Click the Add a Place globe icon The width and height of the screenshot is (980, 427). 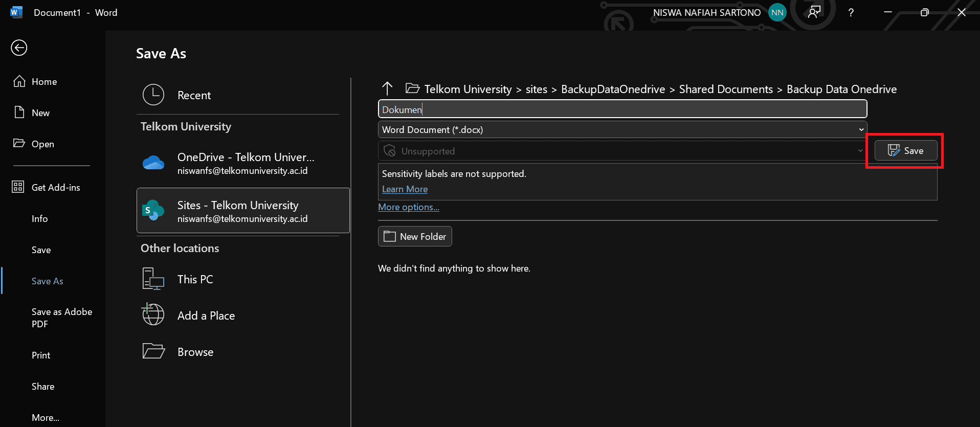pyautogui.click(x=153, y=314)
